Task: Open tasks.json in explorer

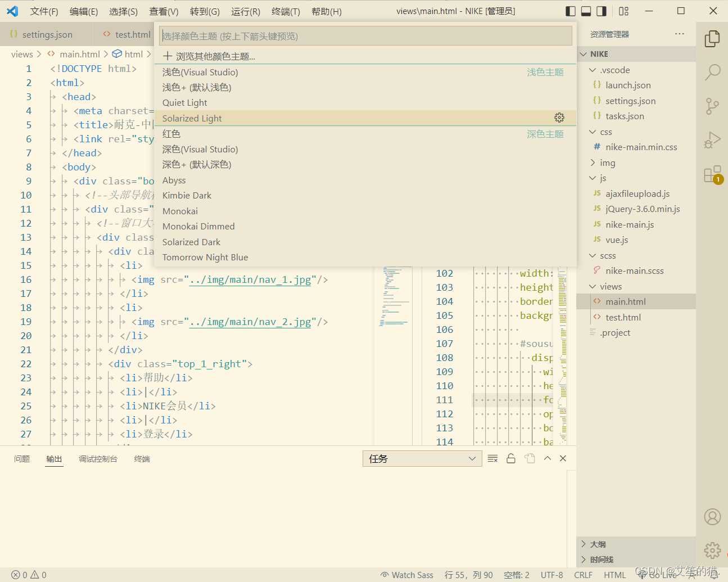Action: 636,116
